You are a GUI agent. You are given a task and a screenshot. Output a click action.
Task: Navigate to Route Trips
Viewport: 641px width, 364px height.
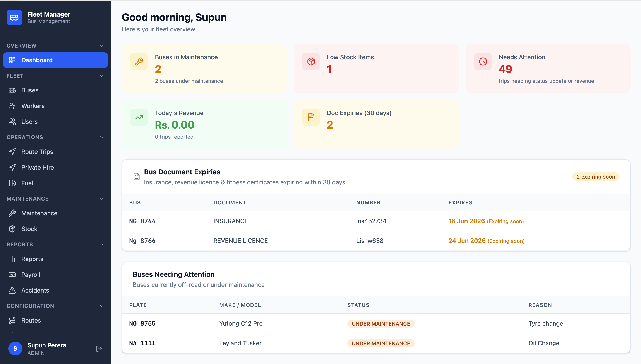pos(55,152)
